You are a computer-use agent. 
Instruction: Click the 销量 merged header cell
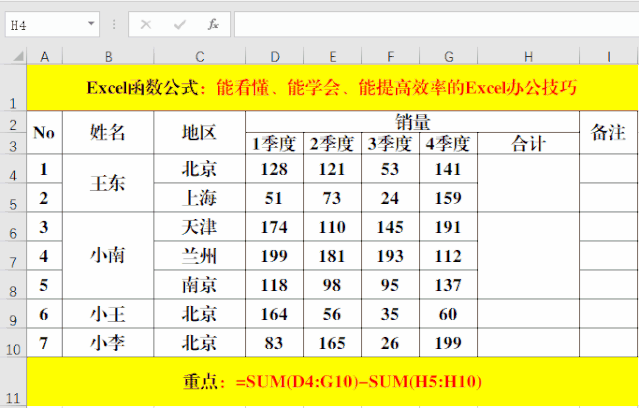[412, 121]
